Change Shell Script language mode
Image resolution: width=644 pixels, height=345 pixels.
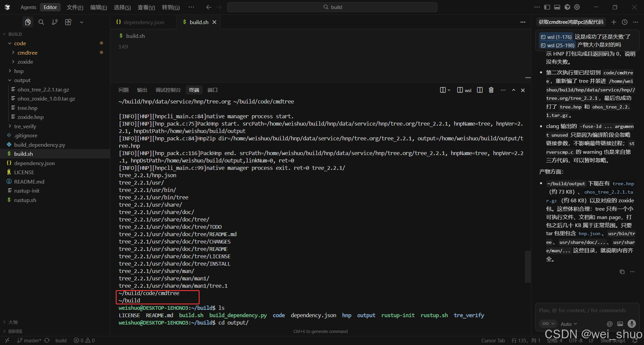(613, 340)
